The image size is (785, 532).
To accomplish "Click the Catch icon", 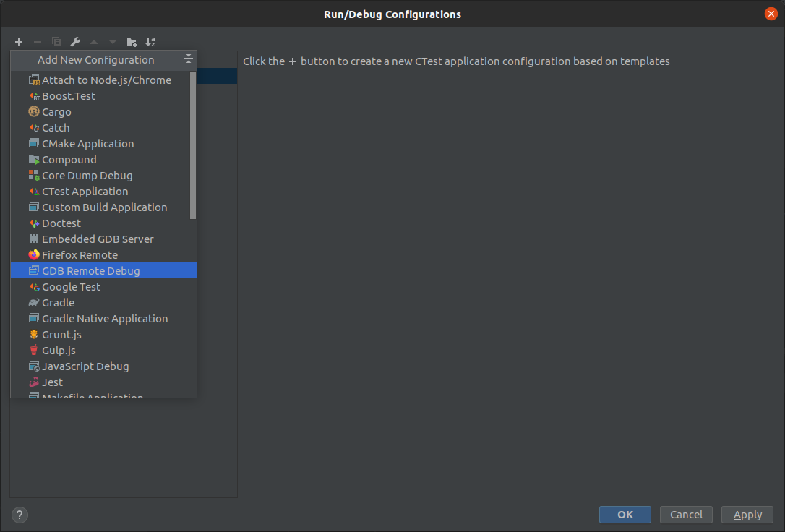I will pos(33,128).
